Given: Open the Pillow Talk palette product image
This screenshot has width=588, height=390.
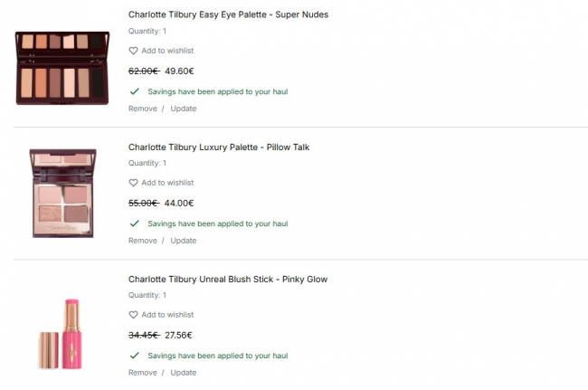Looking at the screenshot, I should [62, 193].
